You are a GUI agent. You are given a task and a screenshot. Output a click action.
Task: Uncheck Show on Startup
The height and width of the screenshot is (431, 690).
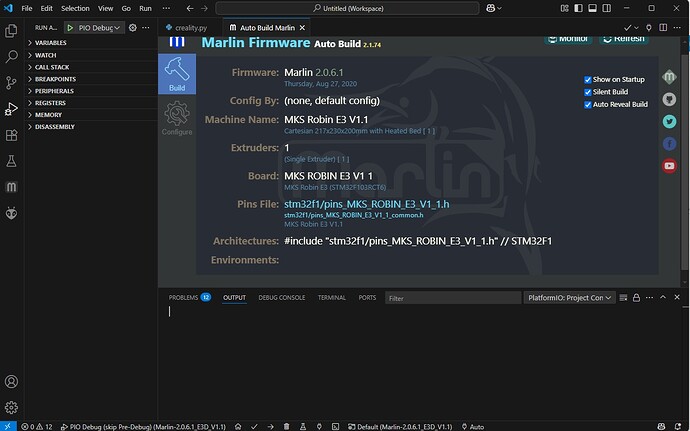pos(587,80)
